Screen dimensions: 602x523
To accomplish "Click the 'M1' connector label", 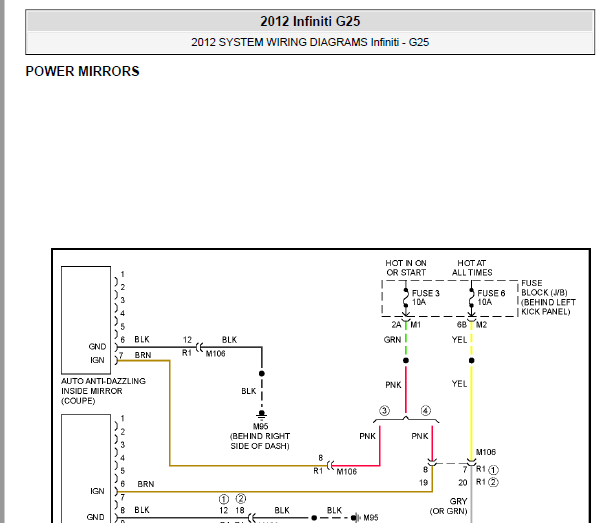I will [415, 325].
